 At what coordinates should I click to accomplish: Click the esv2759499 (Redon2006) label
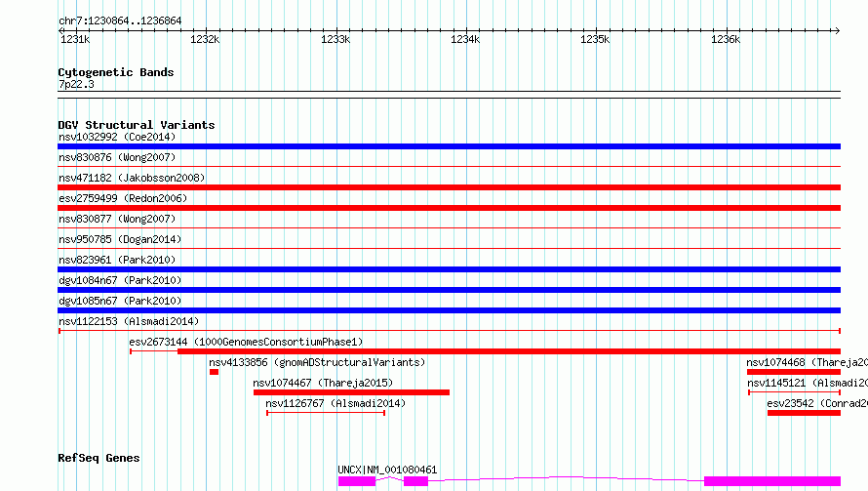click(123, 198)
